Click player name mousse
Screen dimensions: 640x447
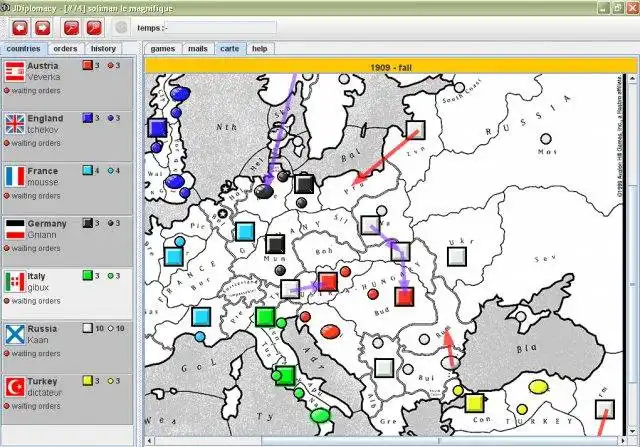tap(43, 182)
